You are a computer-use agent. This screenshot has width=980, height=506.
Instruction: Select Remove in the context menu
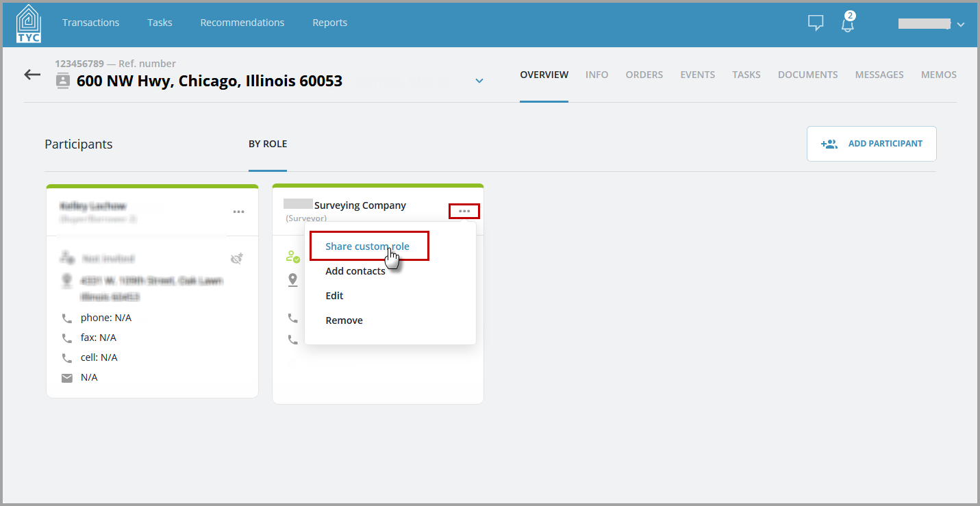tap(344, 320)
